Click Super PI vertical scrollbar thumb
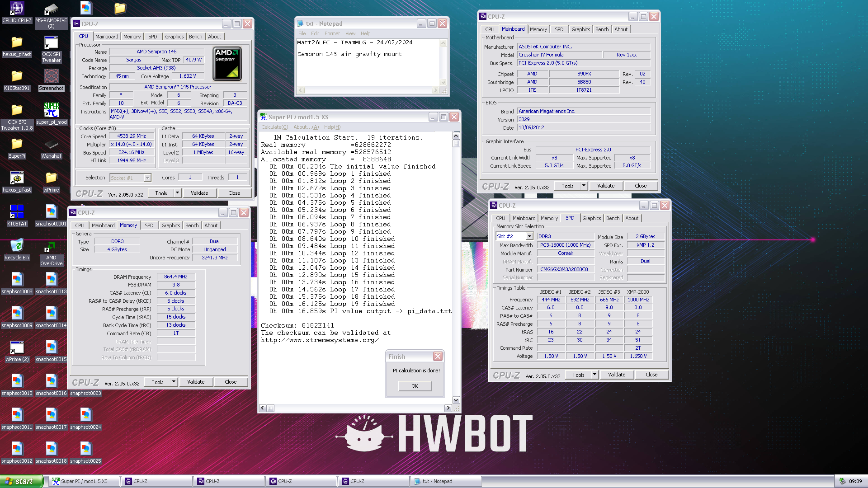This screenshot has height=488, width=868. (x=456, y=144)
